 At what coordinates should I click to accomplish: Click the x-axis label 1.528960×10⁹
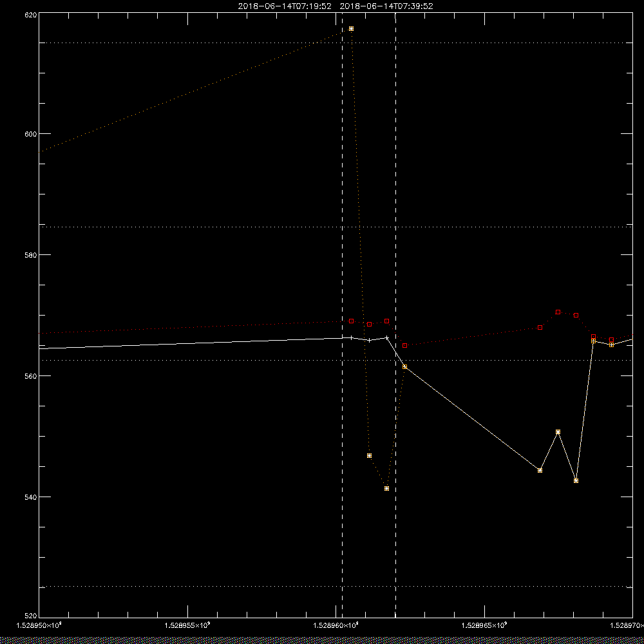[x=336, y=625]
